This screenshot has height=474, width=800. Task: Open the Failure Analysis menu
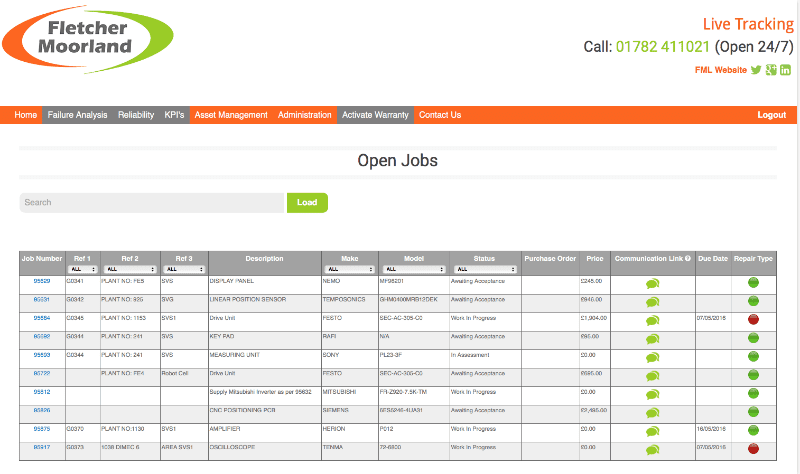coord(78,115)
